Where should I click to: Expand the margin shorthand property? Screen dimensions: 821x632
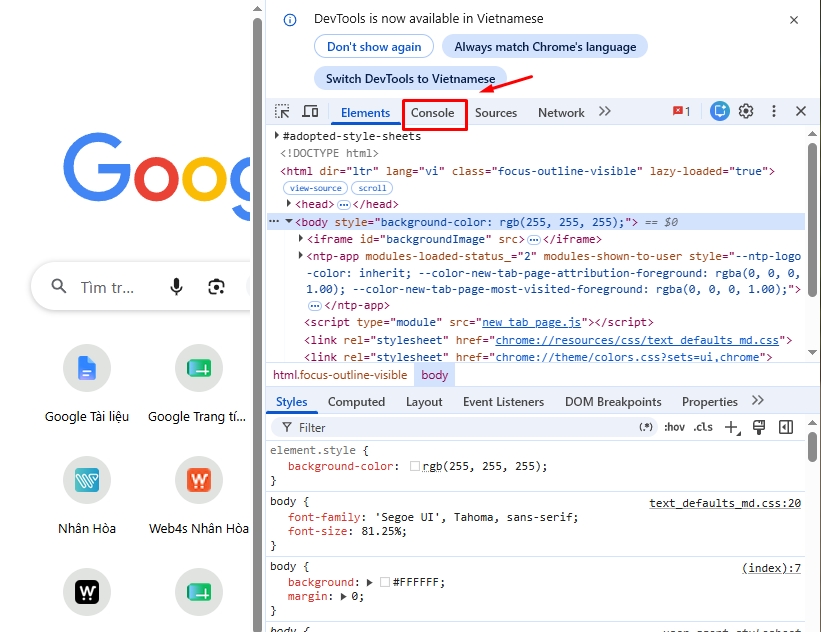344,596
